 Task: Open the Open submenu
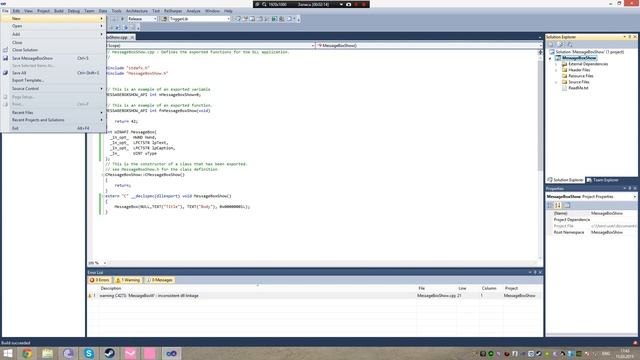tap(54, 26)
